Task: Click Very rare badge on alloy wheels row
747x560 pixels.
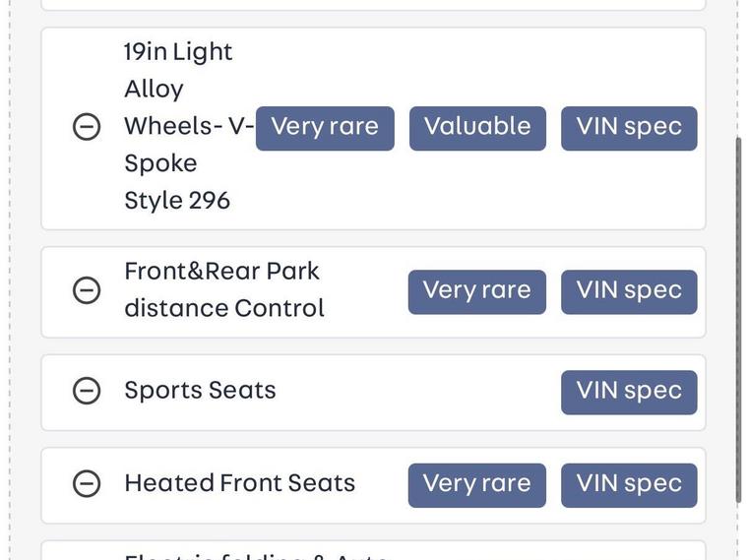Action: [325, 128]
